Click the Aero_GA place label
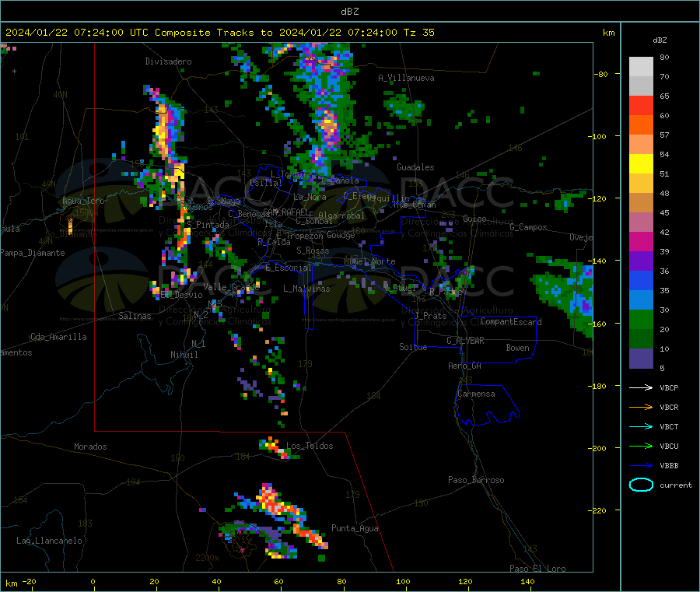The image size is (700, 592). tap(465, 366)
